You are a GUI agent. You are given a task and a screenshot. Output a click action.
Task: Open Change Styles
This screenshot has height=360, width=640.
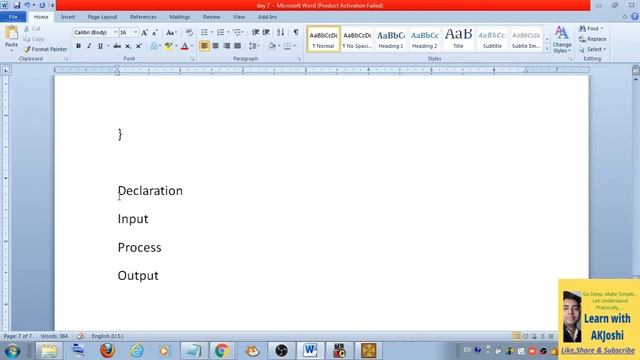tap(562, 40)
